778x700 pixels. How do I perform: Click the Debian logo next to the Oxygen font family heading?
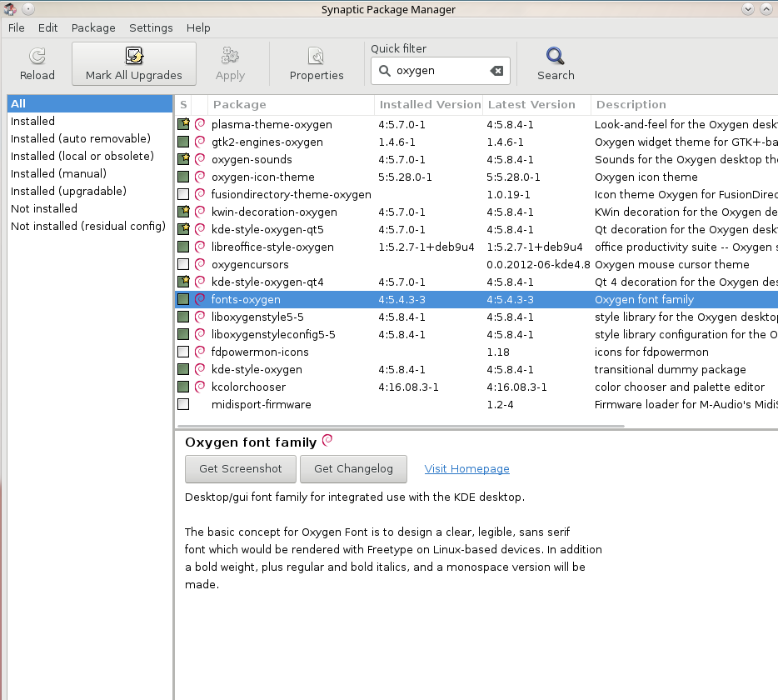[x=327, y=441]
